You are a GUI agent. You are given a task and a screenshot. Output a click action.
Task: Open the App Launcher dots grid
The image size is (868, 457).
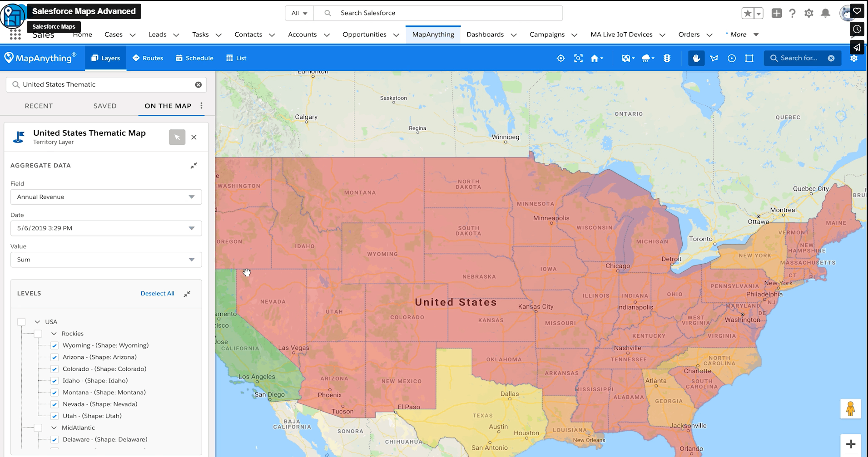(15, 34)
